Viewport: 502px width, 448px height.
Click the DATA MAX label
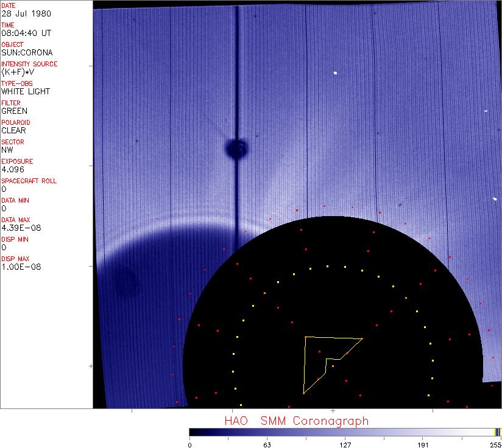pos(15,220)
